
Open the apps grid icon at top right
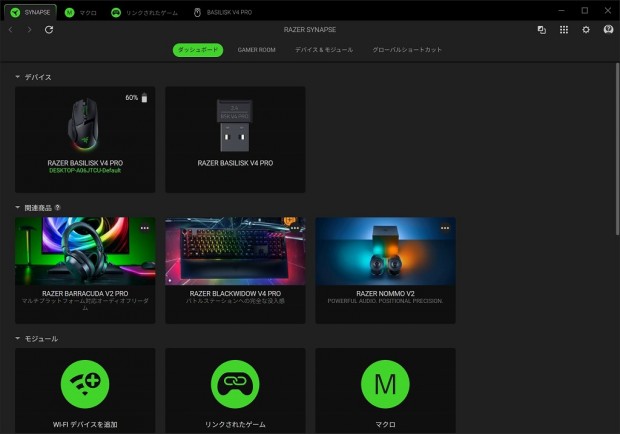click(x=564, y=30)
